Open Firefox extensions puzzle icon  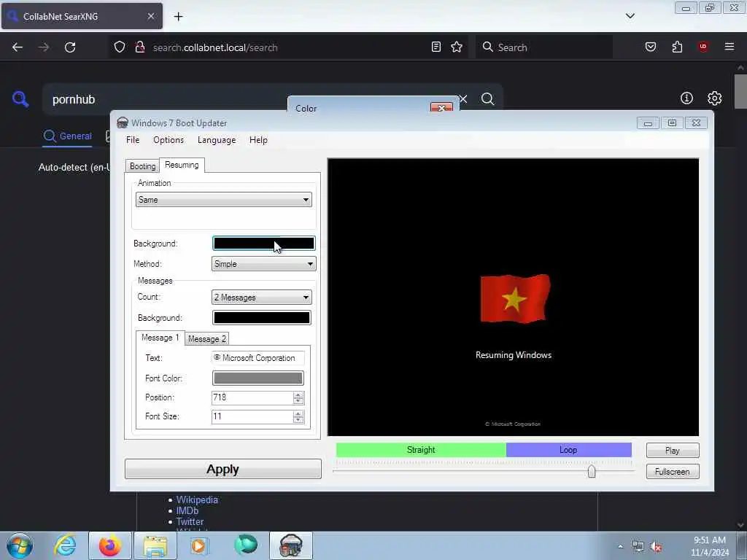[677, 47]
